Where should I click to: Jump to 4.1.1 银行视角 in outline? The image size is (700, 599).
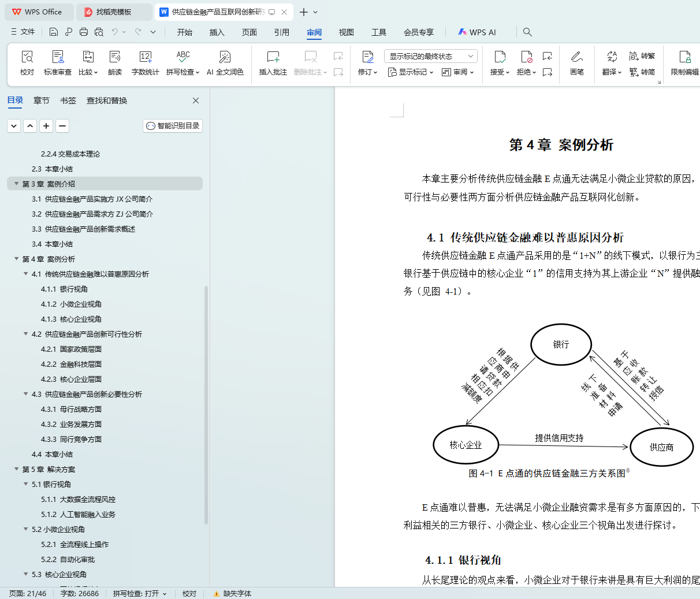[x=64, y=289]
